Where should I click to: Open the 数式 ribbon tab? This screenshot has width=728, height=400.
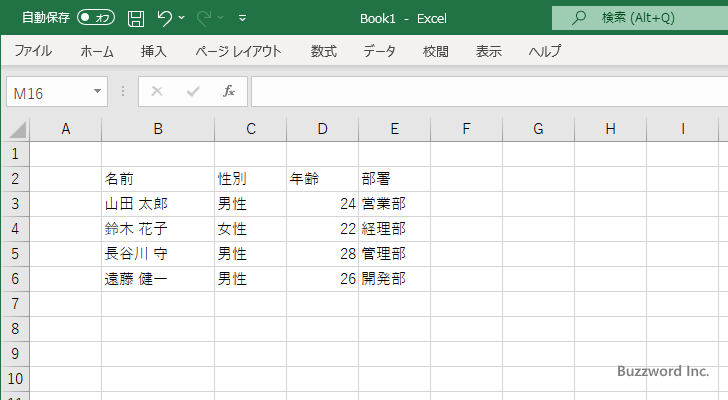(324, 51)
